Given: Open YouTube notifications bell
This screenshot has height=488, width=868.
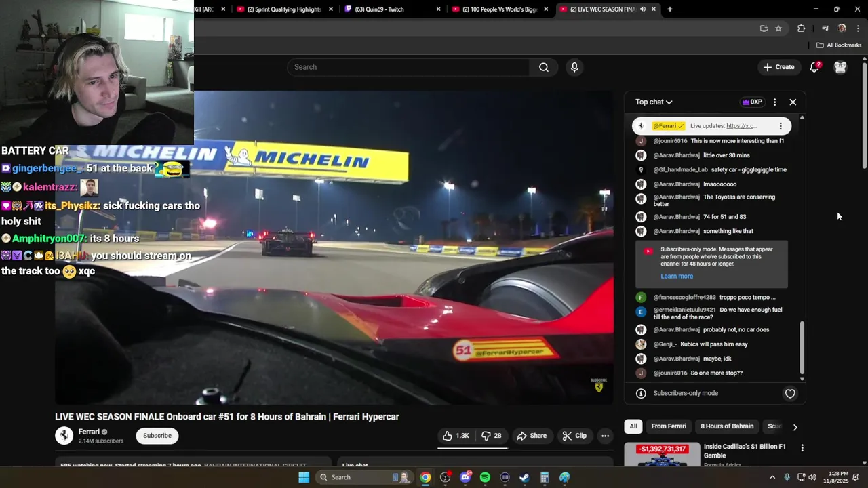Looking at the screenshot, I should pyautogui.click(x=815, y=67).
